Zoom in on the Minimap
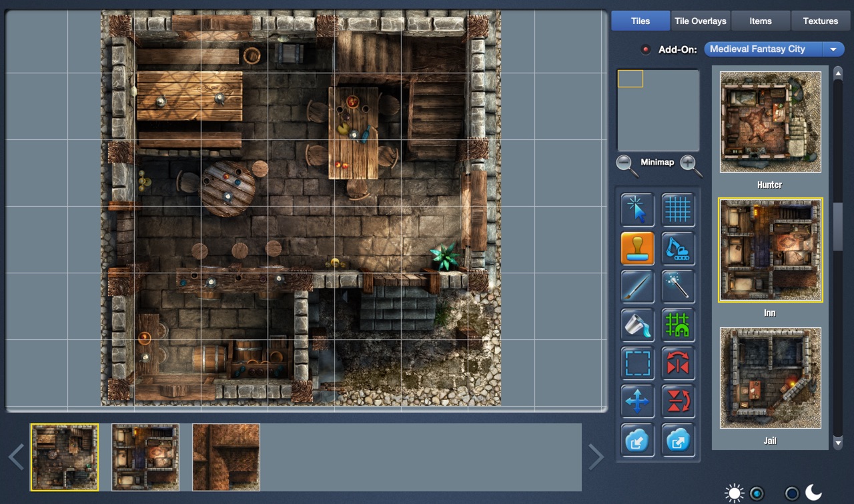 [688, 163]
